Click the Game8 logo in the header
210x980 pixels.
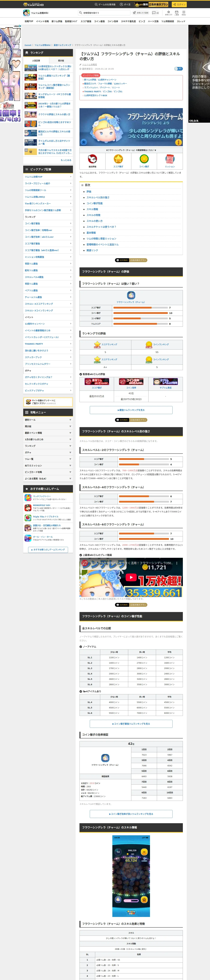click(x=34, y=4)
